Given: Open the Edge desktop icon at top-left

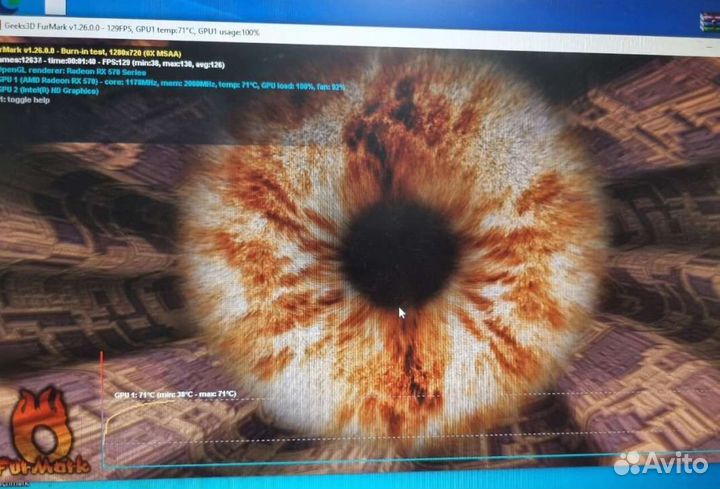Looking at the screenshot, I should pos(8,6).
